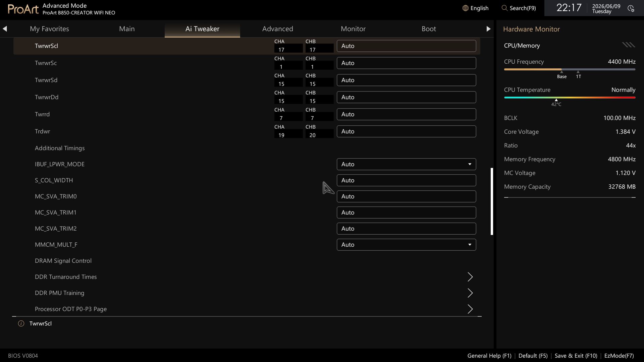
Task: Click the MMCM_MULT_F label
Action: coord(56,245)
